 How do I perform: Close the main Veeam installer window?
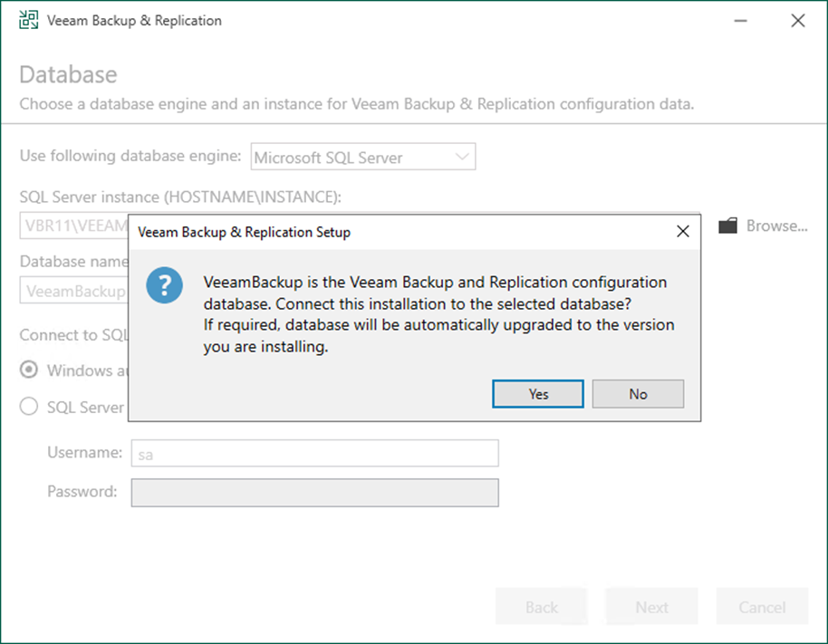coord(798,21)
